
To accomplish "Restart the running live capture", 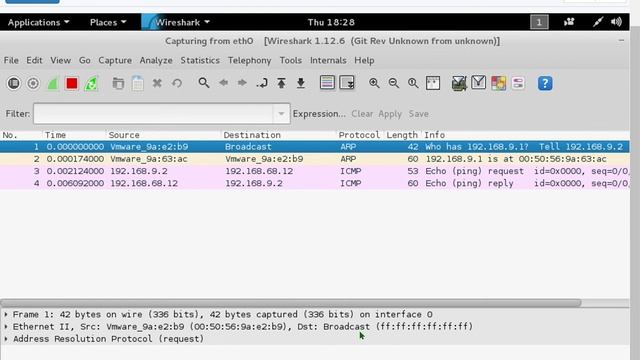I will click(91, 83).
